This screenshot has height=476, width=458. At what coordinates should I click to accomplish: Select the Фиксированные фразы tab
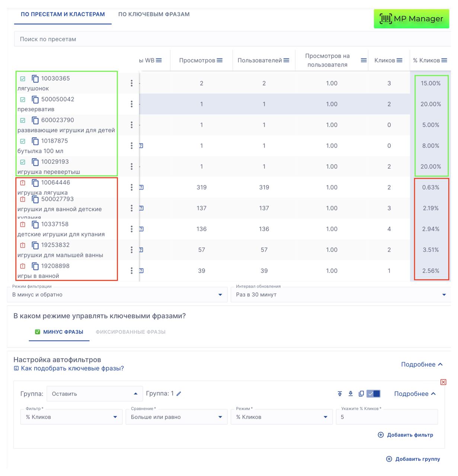(131, 332)
